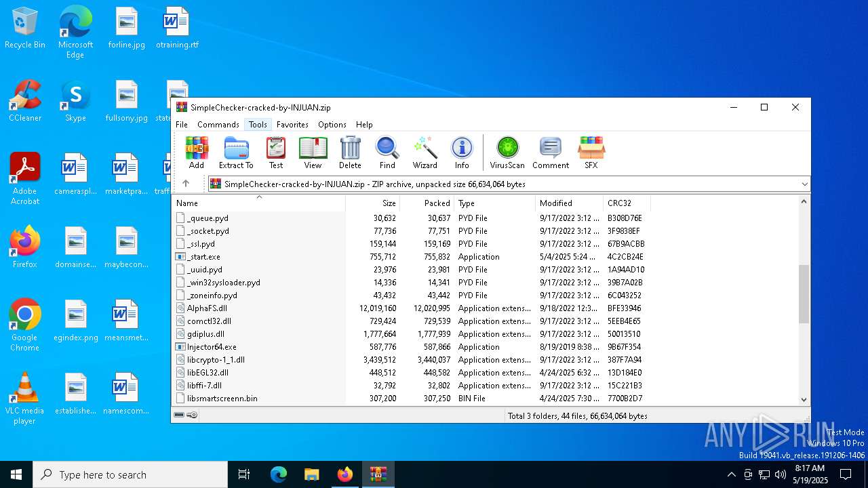Select the forline.jpg desktop file

[x=126, y=28]
